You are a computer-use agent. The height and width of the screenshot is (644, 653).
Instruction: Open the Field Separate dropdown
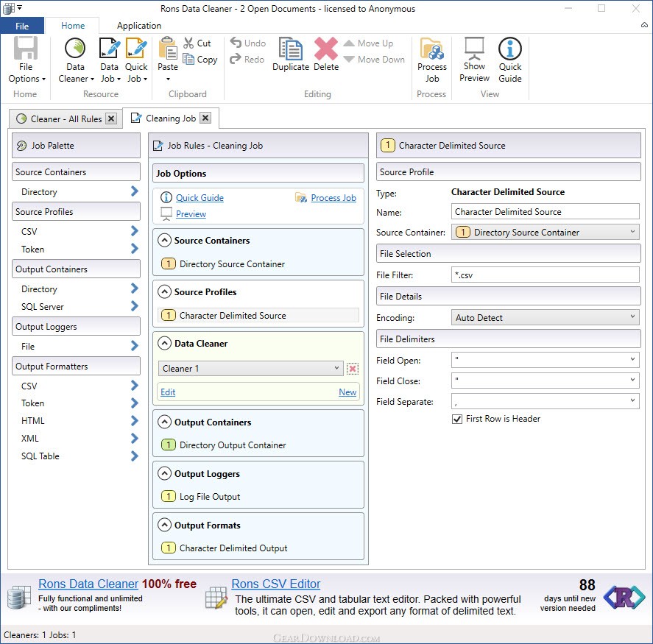[x=545, y=401]
